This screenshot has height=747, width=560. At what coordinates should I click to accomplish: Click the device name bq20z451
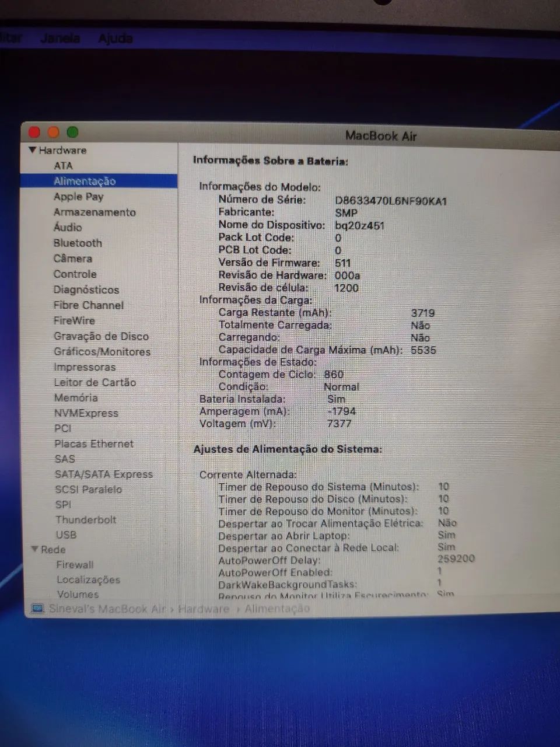(359, 226)
